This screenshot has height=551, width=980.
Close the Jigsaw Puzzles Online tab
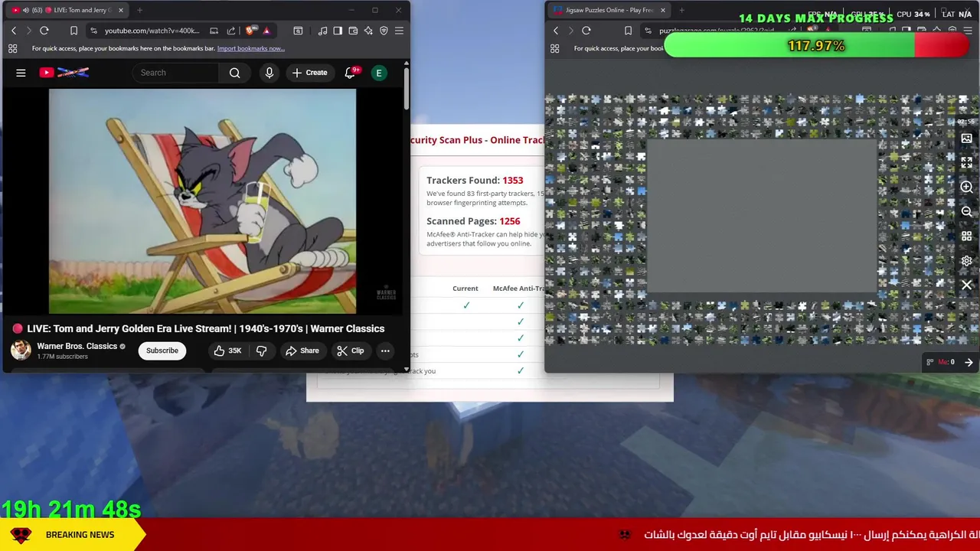(x=662, y=10)
